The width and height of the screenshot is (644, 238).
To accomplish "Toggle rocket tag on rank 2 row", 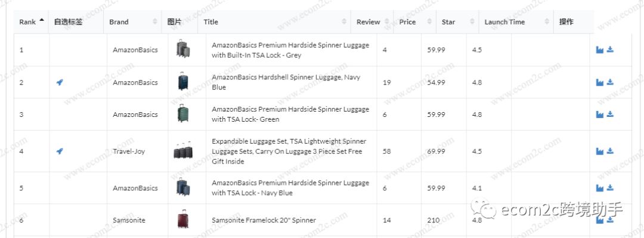I will (60, 82).
